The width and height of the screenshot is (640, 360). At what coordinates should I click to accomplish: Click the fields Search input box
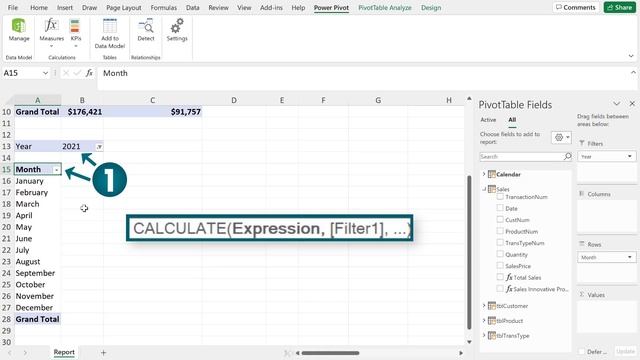tap(521, 156)
